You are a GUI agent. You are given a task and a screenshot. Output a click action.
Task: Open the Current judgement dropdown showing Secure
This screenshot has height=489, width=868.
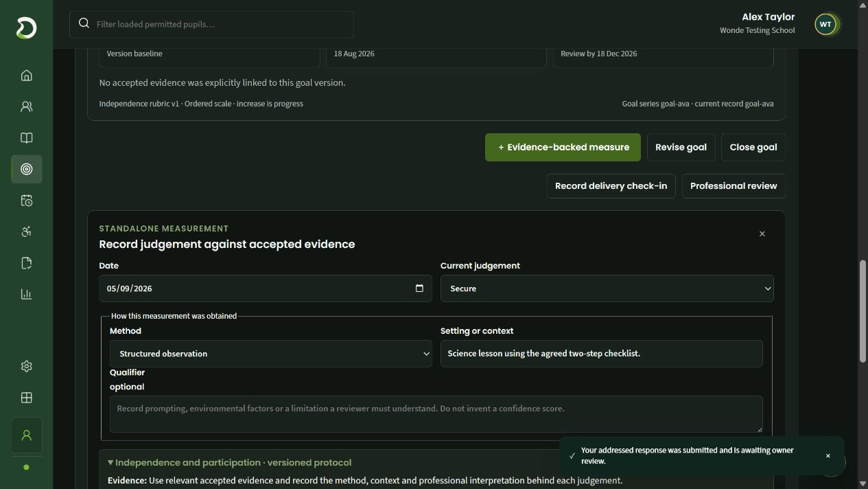(x=607, y=288)
